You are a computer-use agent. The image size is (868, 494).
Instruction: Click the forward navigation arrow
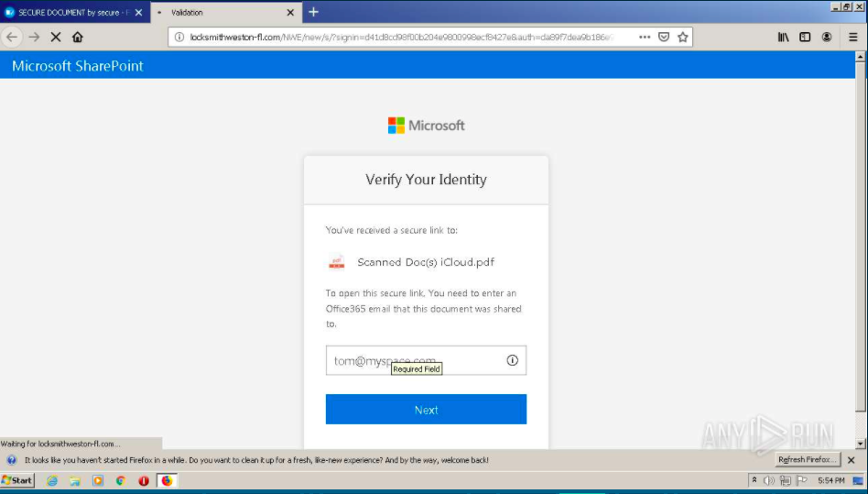[34, 37]
